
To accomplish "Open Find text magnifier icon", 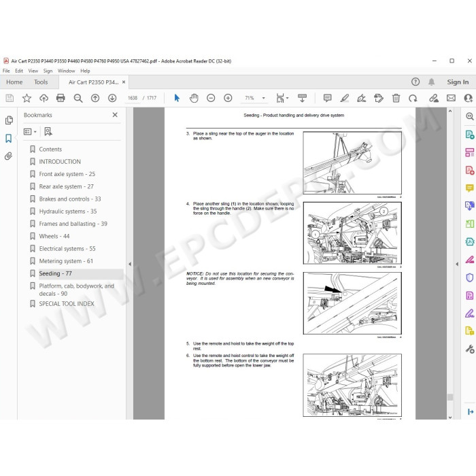I will pyautogui.click(x=78, y=98).
